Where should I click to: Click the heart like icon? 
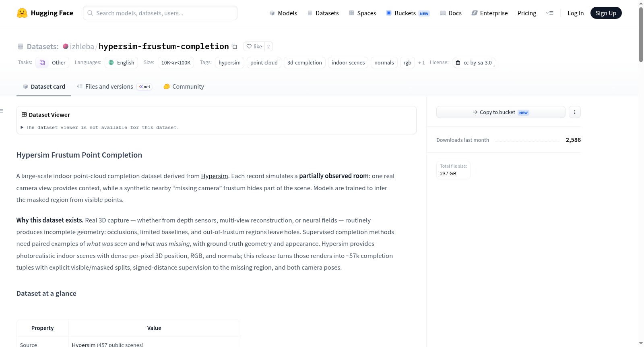point(249,46)
